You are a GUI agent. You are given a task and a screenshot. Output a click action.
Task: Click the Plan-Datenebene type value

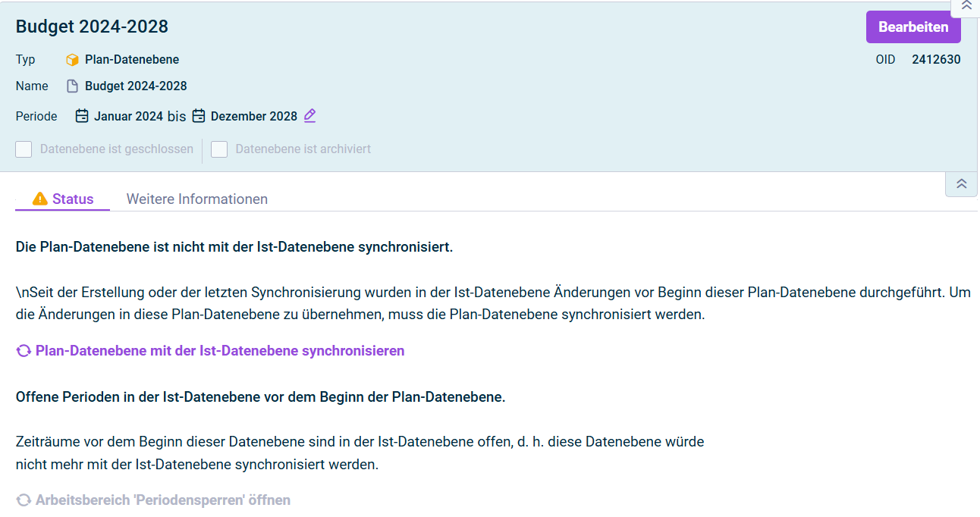(132, 60)
